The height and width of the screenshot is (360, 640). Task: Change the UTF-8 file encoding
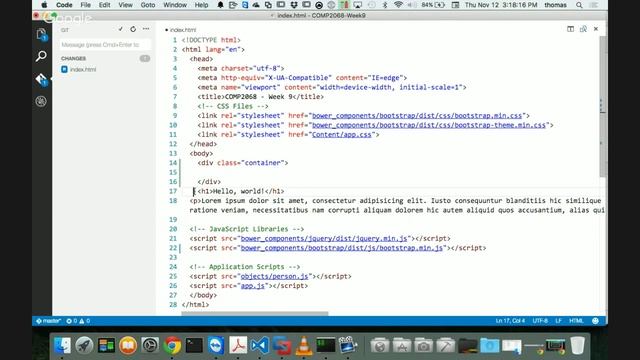click(540, 321)
